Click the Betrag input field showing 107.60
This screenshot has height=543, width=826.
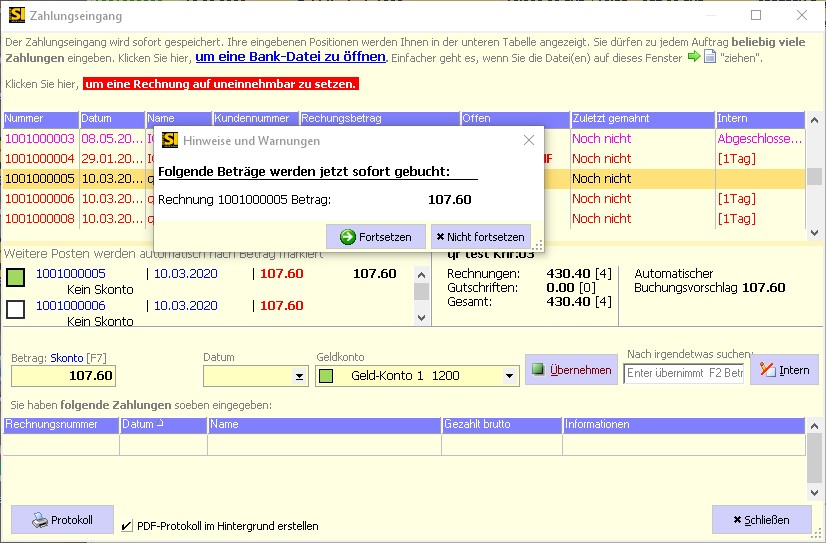coord(63,376)
